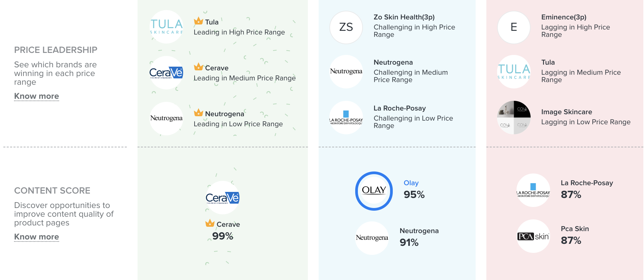Click the Zo Skin Health(3p) brand name
Viewport: 644px width, 280px height.
point(404,17)
